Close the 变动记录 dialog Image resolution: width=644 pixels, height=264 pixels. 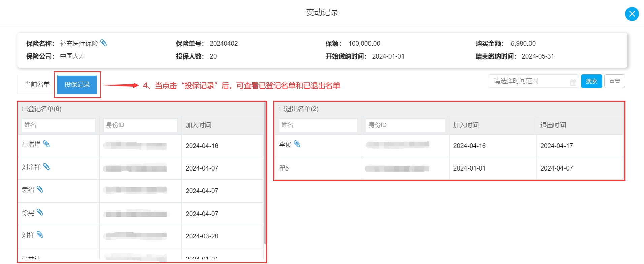[x=632, y=14]
